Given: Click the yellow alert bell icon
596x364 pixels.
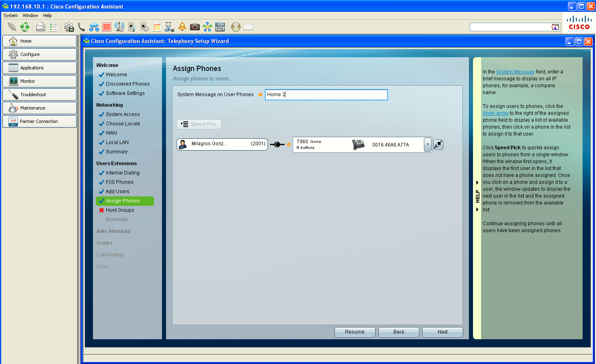Looking at the screenshot, I should (182, 27).
